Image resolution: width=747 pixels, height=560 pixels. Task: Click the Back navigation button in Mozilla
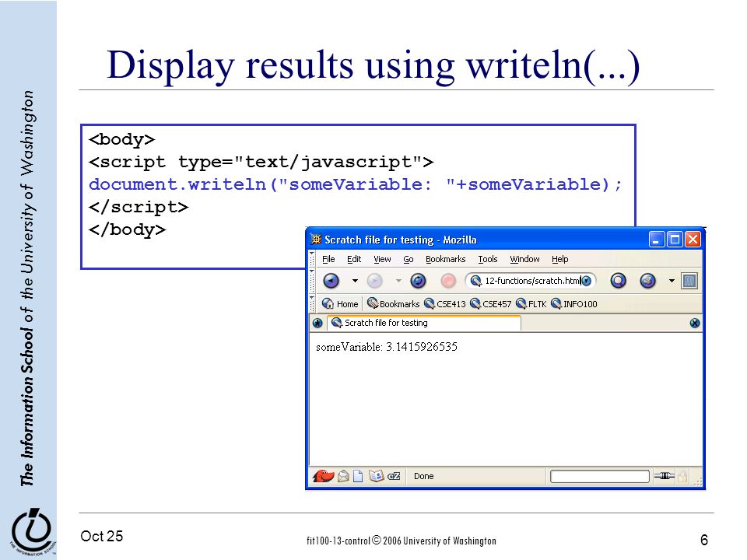tap(331, 281)
